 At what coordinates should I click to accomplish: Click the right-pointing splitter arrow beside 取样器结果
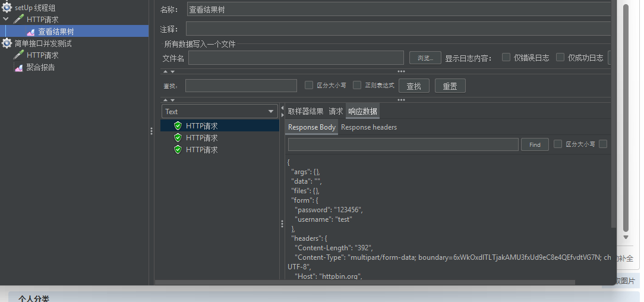pos(282,115)
